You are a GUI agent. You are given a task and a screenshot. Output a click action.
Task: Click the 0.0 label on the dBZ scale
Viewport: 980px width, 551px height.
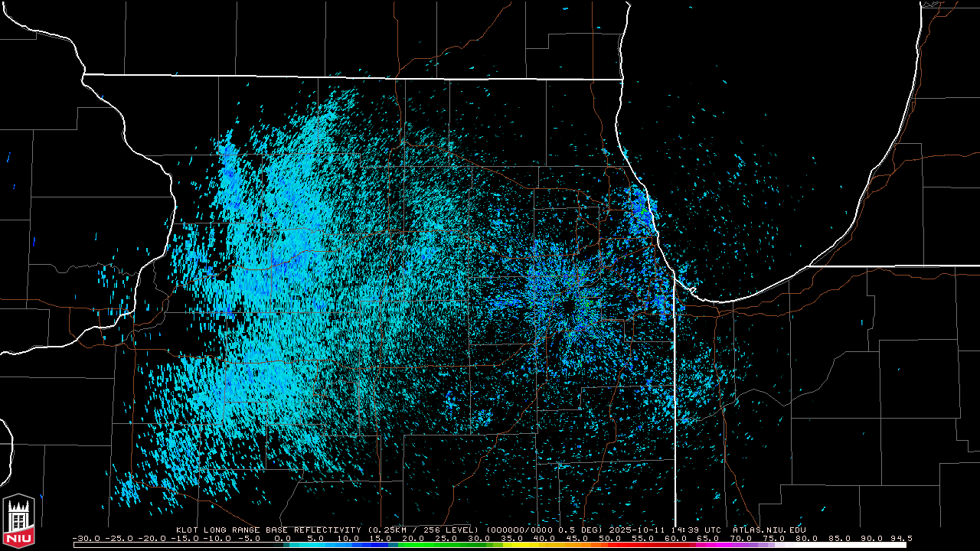(x=281, y=538)
